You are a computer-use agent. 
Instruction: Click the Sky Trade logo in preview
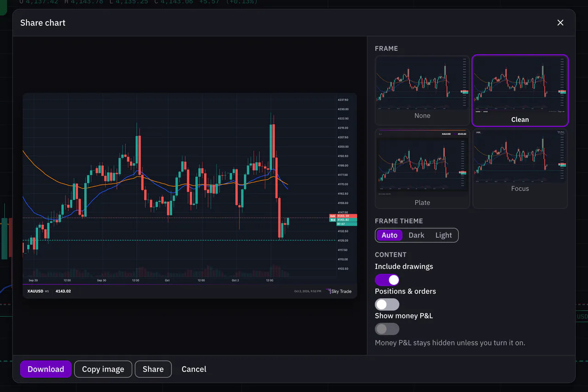click(339, 291)
